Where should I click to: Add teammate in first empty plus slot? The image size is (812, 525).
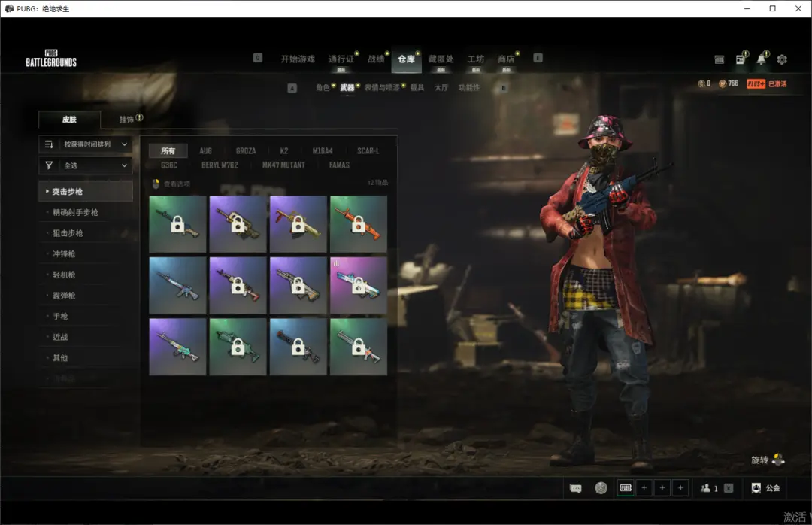(644, 488)
